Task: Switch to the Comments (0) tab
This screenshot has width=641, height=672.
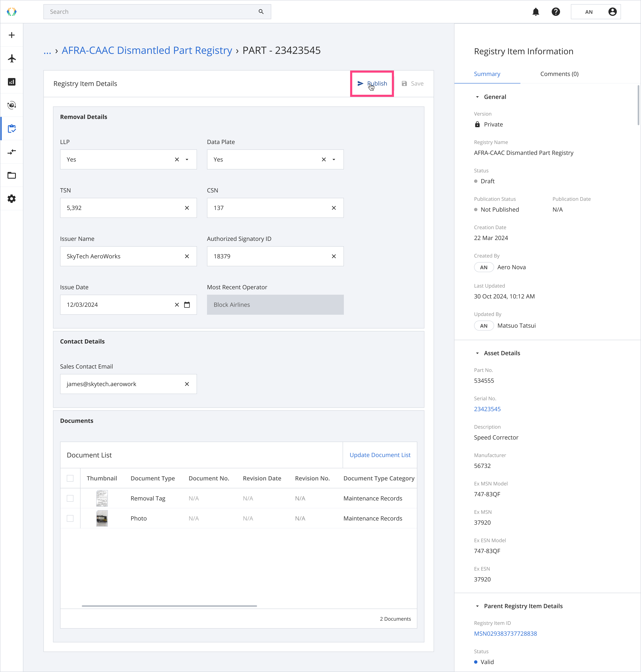Action: tap(559, 74)
